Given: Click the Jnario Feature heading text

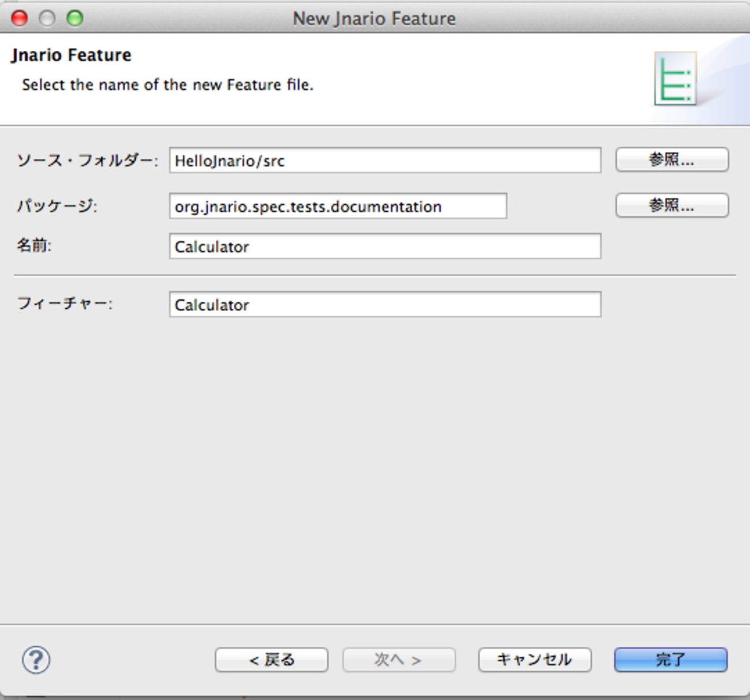Looking at the screenshot, I should [71, 55].
